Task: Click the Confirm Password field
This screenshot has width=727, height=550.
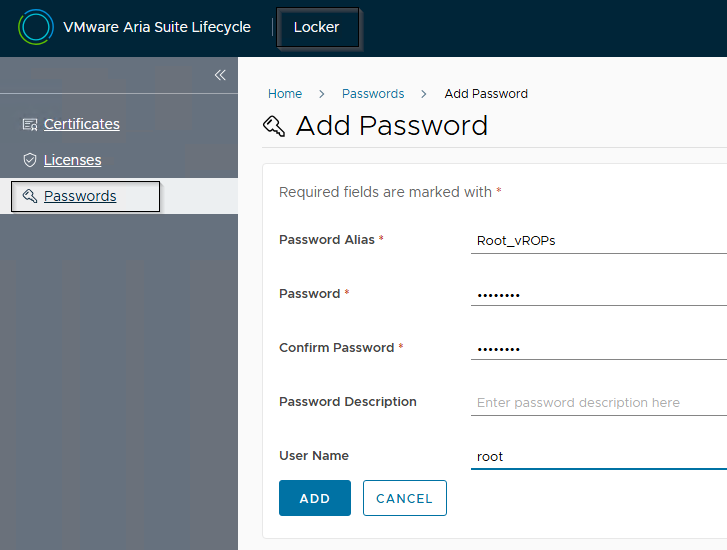Action: pos(599,348)
